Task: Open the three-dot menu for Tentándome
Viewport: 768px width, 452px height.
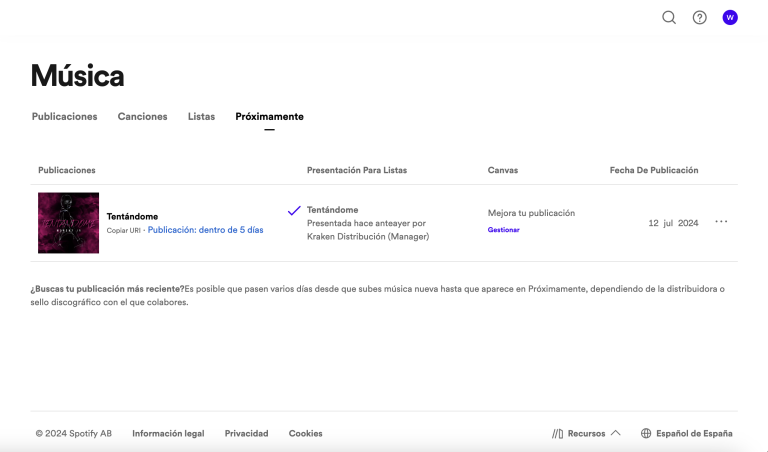Action: 721,222
